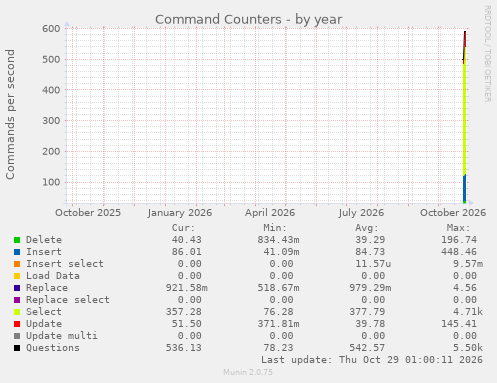497x383 pixels.
Task: Click the Insert current value 86.01
Action: (187, 252)
